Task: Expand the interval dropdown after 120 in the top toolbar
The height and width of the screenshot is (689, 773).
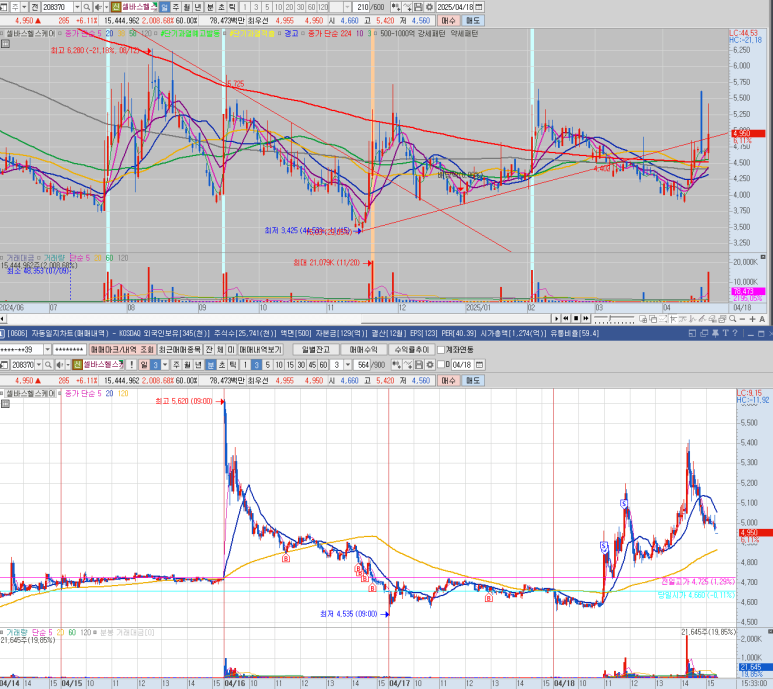Action: click(347, 7)
